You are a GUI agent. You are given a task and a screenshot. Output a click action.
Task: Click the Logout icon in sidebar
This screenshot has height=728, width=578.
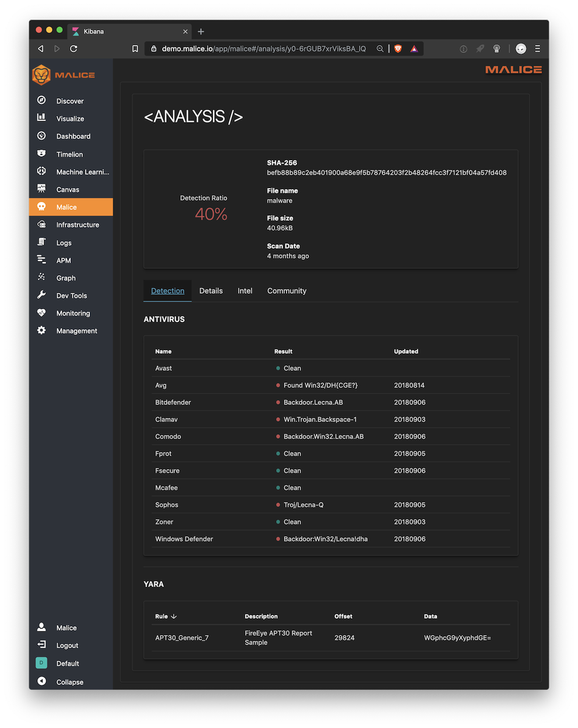[41, 645]
